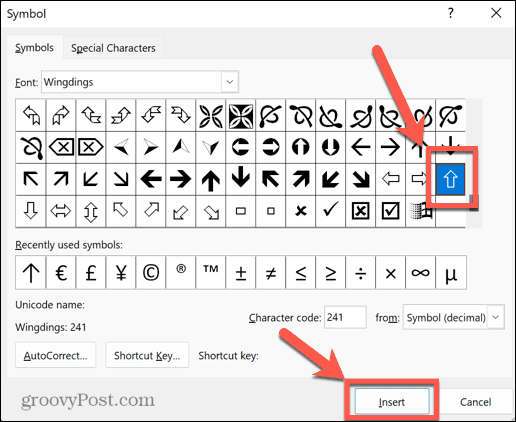This screenshot has height=422, width=516.
Task: Switch to the Symbols tab
Action: pos(34,48)
